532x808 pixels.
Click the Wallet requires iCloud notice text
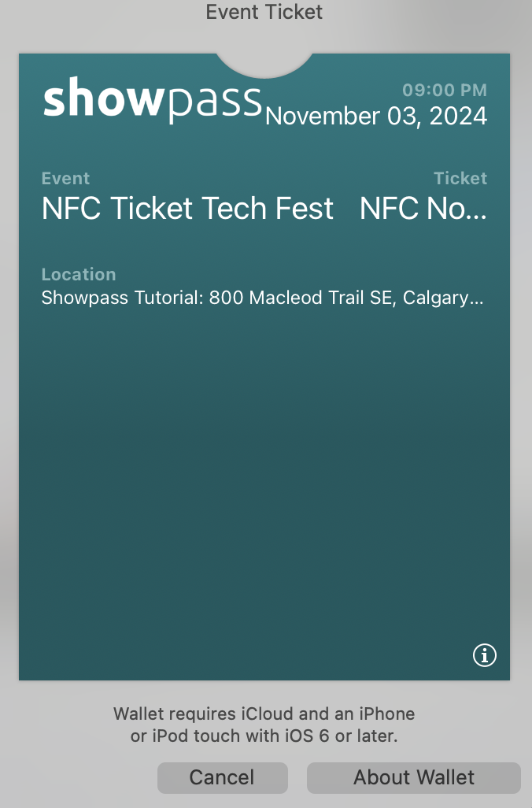click(x=264, y=714)
